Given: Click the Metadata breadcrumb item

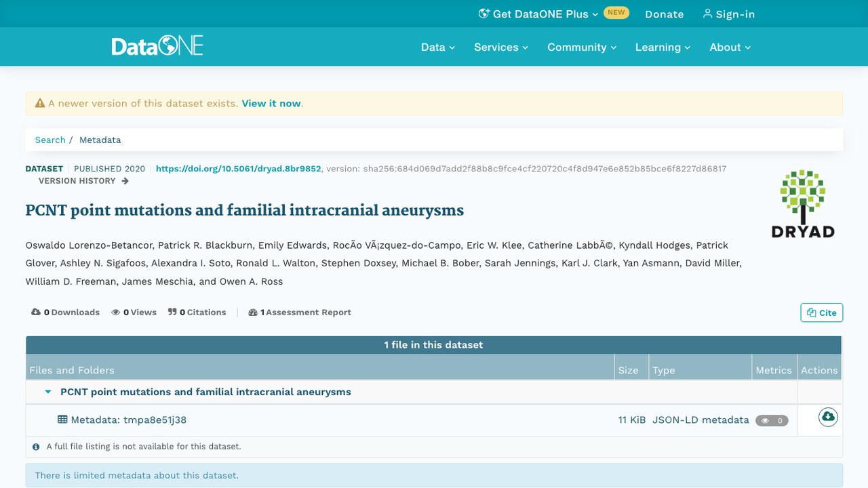Looking at the screenshot, I should [100, 140].
